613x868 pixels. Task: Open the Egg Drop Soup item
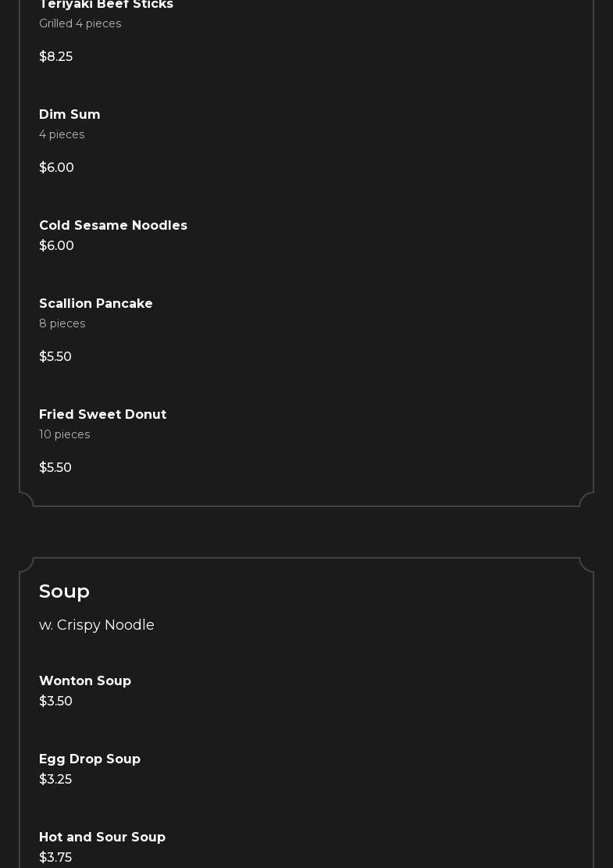(x=90, y=759)
